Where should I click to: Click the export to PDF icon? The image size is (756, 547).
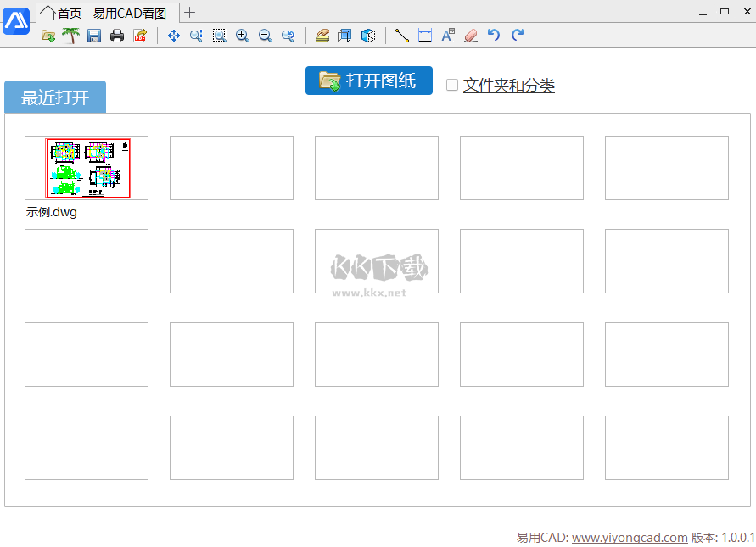(x=140, y=36)
